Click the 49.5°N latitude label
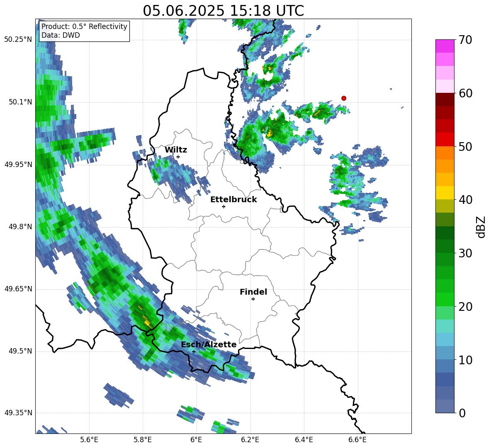 coord(21,351)
